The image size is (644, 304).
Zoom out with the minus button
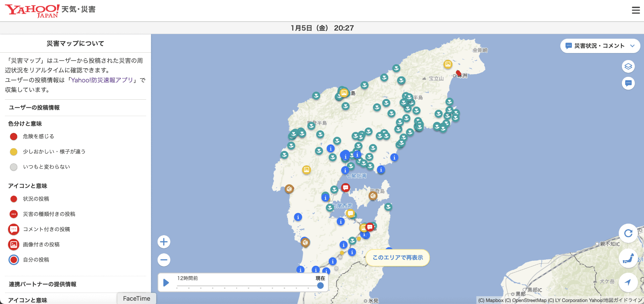click(x=164, y=260)
